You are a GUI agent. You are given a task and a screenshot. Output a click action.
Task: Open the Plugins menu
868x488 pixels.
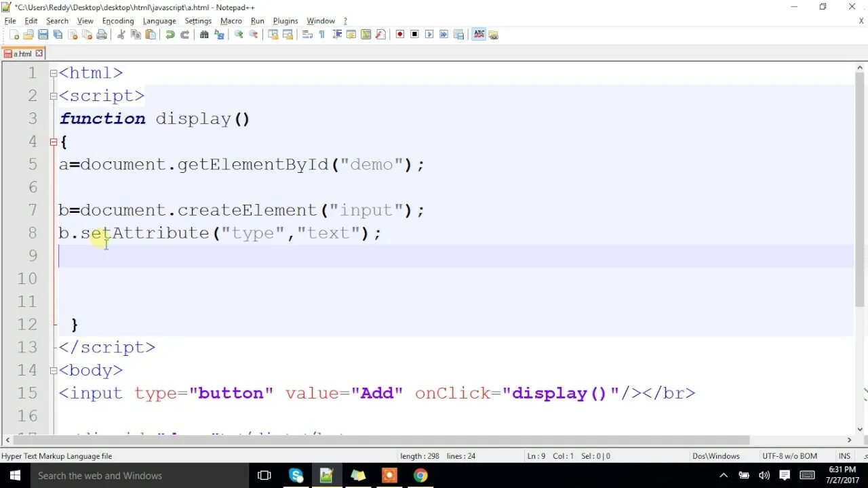(285, 21)
